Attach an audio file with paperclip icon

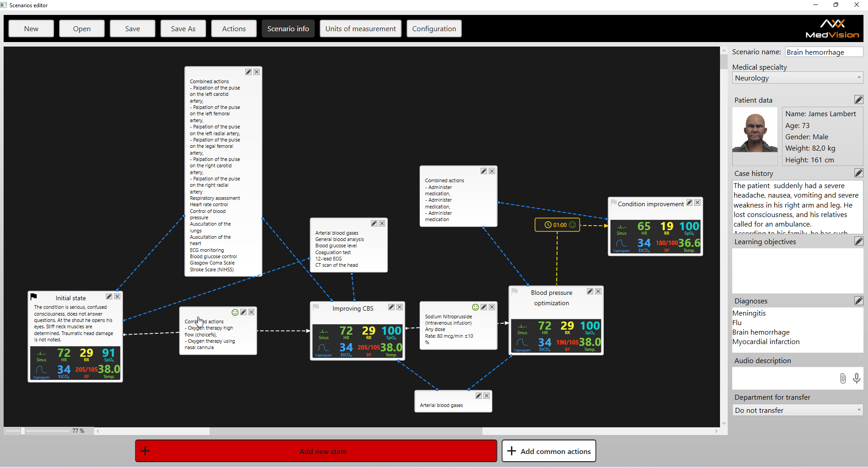[843, 378]
